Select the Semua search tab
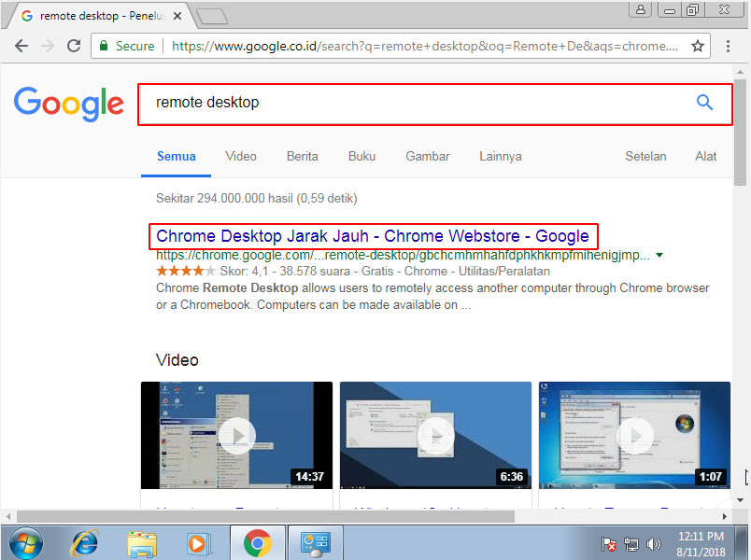Image resolution: width=751 pixels, height=560 pixels. [x=177, y=157]
